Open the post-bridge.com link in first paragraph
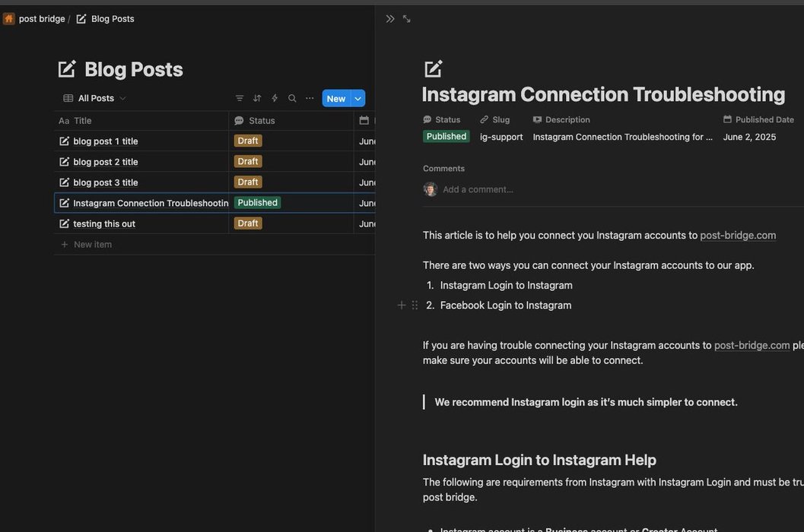 point(738,236)
